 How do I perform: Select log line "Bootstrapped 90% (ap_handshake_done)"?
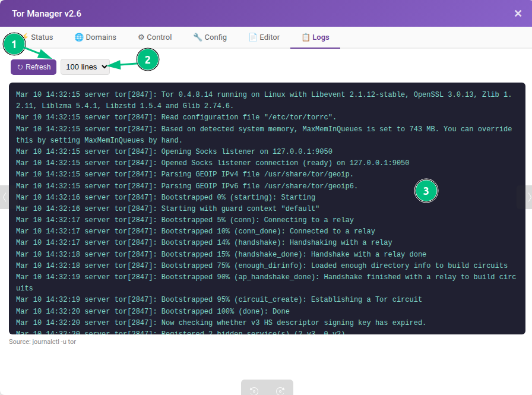click(266, 282)
